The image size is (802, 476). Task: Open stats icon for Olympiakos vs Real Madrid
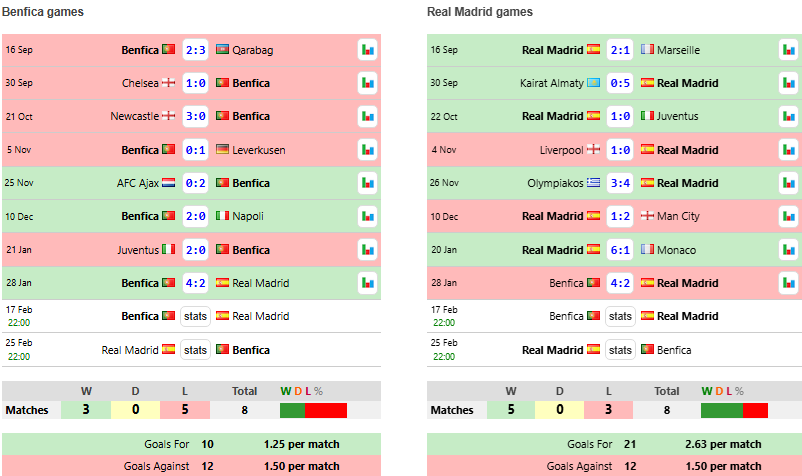[788, 183]
